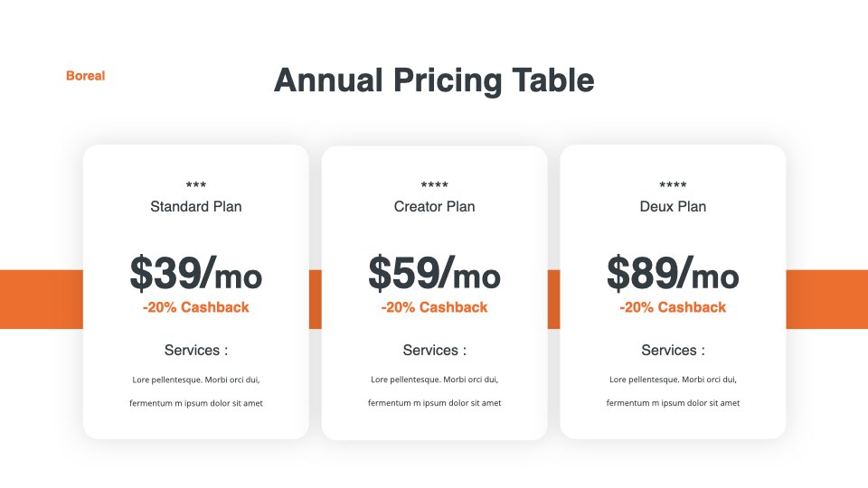Select the $39/mo price

click(196, 273)
